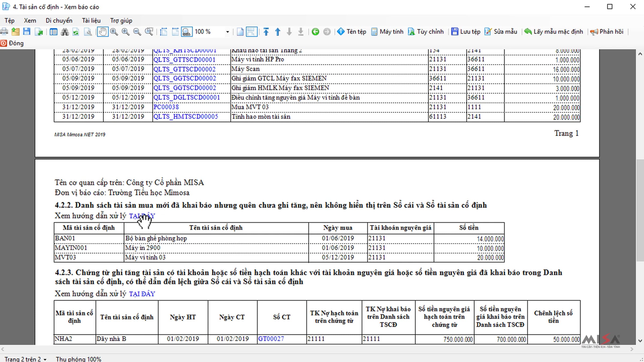Click TẠI ĐÂY link under section 4.2.2
Viewport: 644px width, 362px height.
pos(142,216)
